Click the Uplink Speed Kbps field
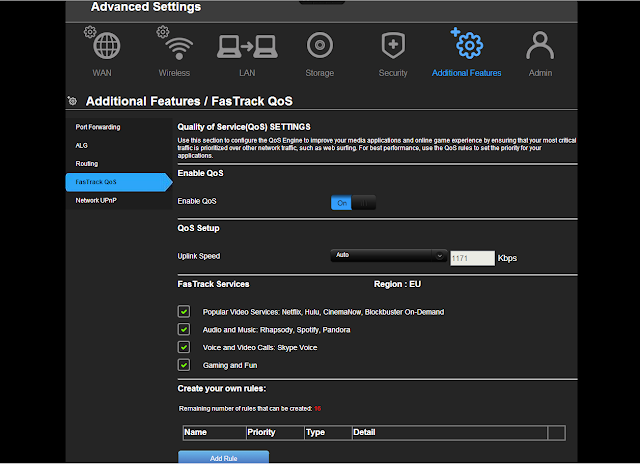The width and height of the screenshot is (640, 464). pyautogui.click(x=472, y=258)
